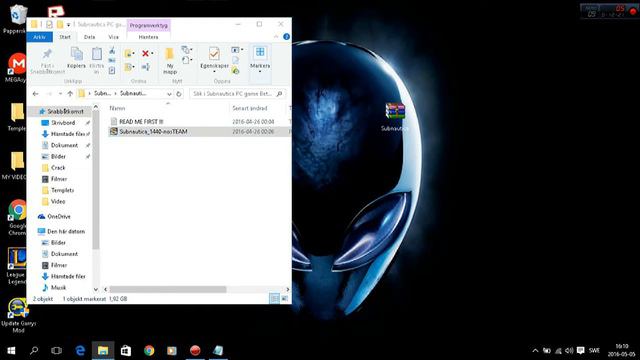The image size is (640, 360).
Task: Click the volume icon in system tray
Action: pos(569,351)
